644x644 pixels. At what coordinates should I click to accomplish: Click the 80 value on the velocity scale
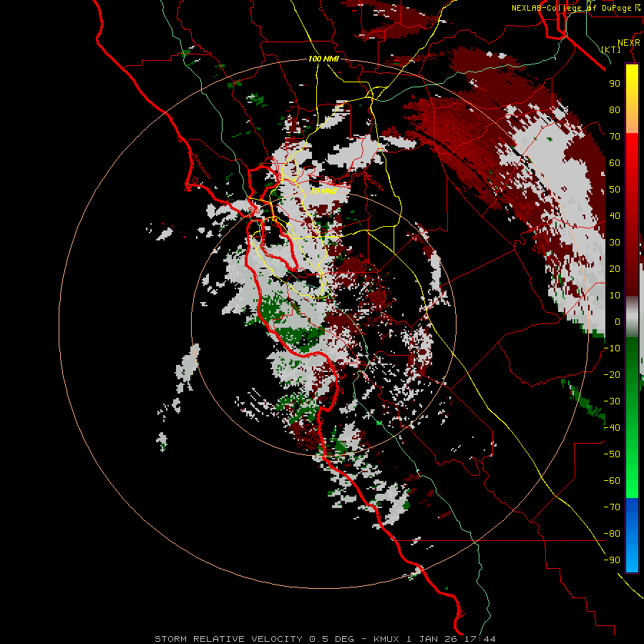tap(615, 109)
